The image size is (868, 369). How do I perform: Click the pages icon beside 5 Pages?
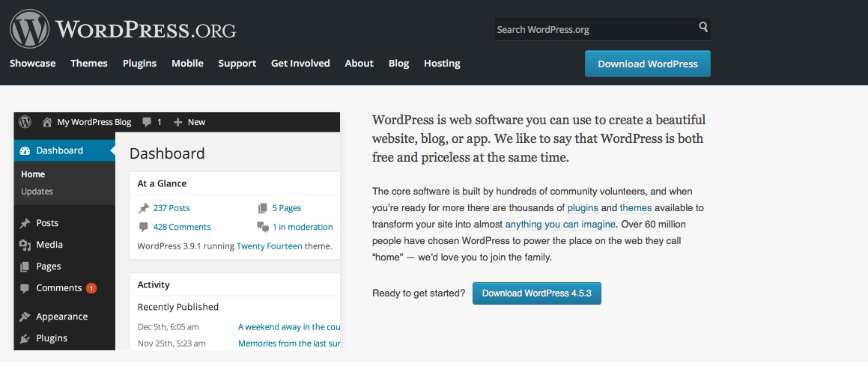262,209
